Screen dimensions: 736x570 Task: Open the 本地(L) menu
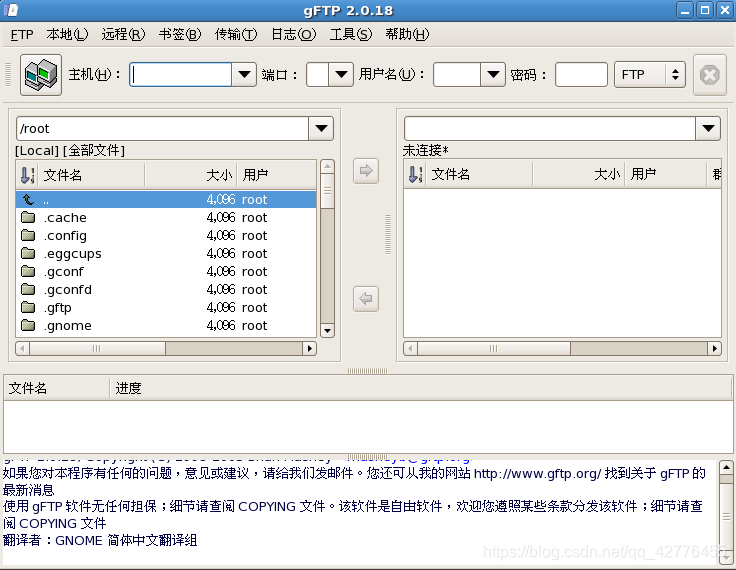tap(67, 34)
